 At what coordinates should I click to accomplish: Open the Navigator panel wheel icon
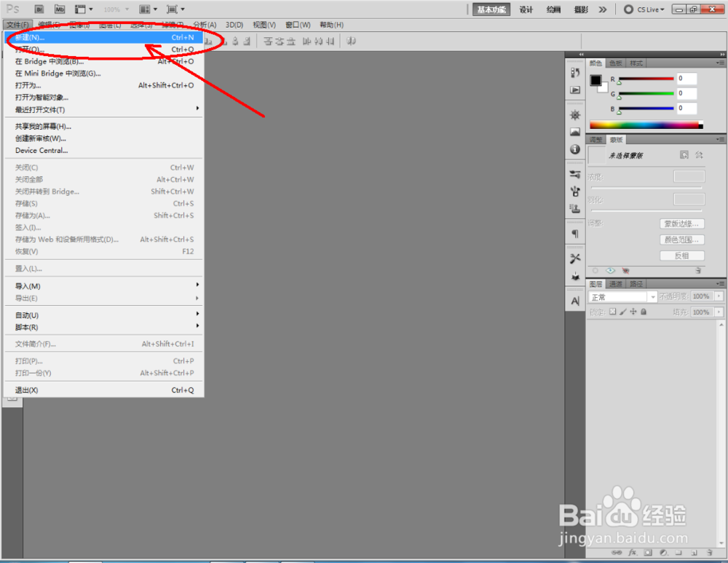click(575, 115)
